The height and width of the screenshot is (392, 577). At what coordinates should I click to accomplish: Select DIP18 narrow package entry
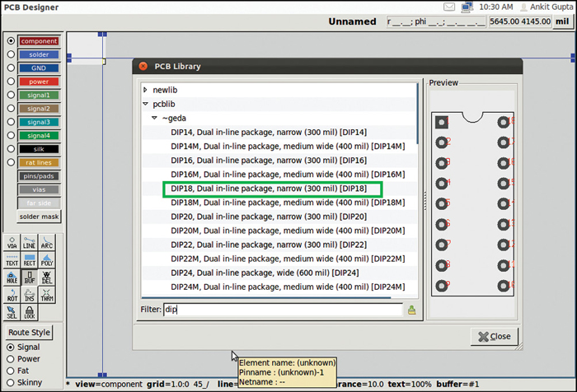click(x=272, y=189)
